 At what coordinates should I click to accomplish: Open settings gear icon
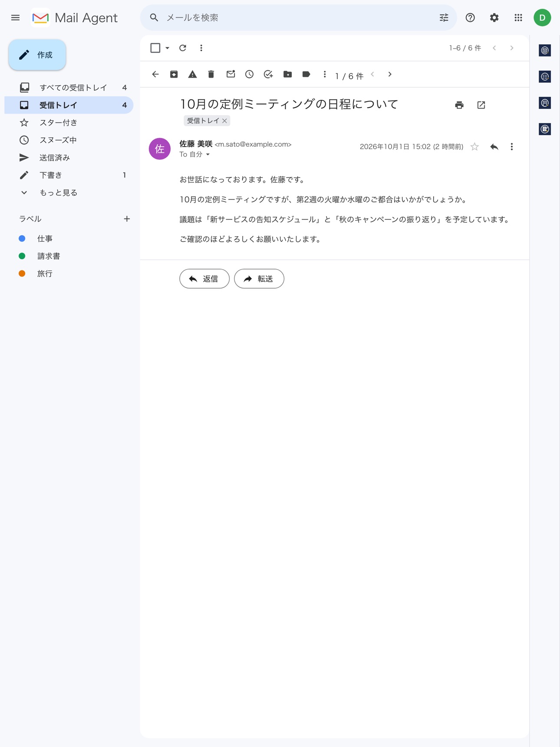click(494, 18)
